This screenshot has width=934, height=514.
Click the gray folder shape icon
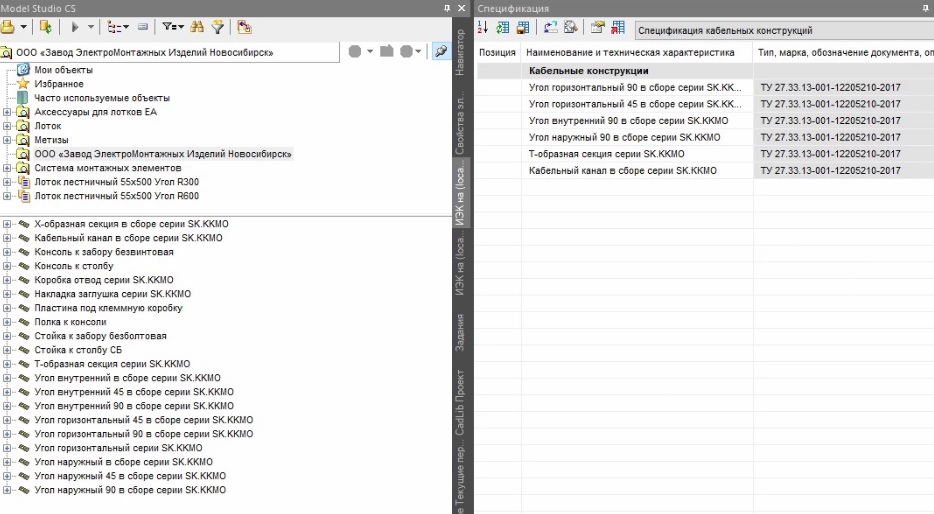click(x=387, y=52)
